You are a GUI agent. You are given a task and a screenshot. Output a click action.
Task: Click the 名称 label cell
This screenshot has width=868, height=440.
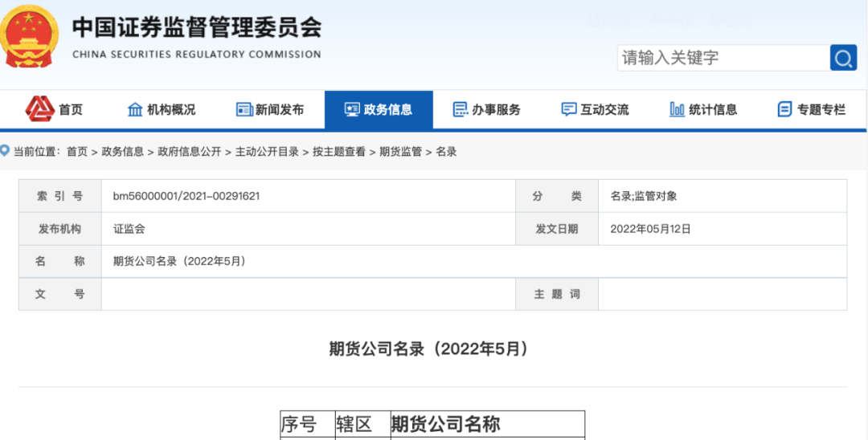point(59,262)
